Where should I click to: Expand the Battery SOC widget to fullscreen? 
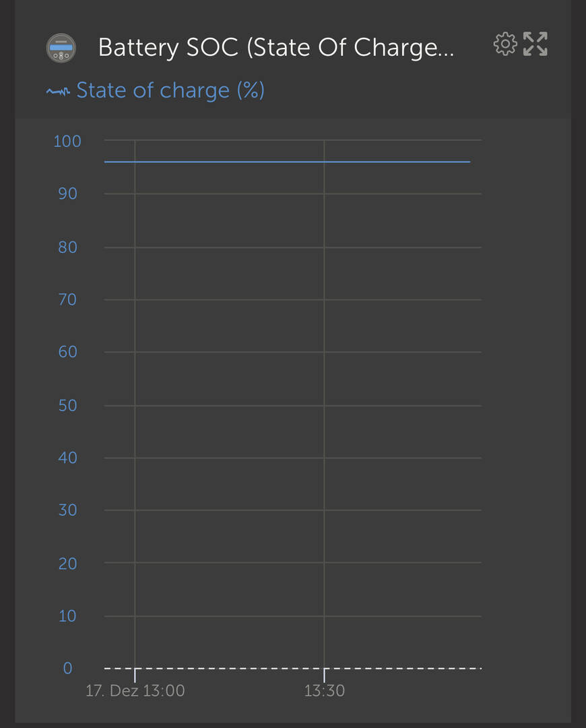(535, 44)
